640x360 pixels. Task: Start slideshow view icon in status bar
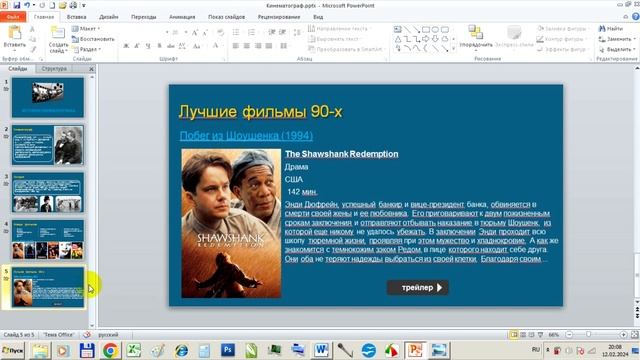[540, 335]
